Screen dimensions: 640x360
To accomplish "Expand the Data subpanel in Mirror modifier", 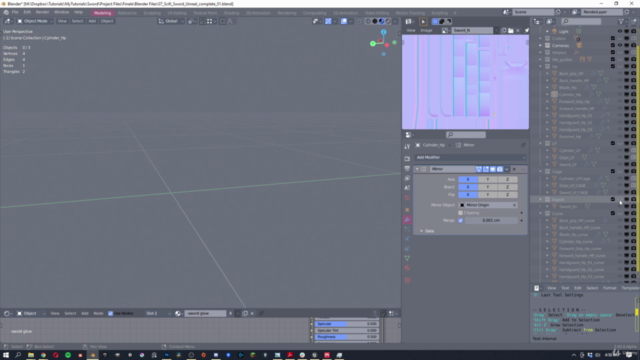I will coord(422,231).
